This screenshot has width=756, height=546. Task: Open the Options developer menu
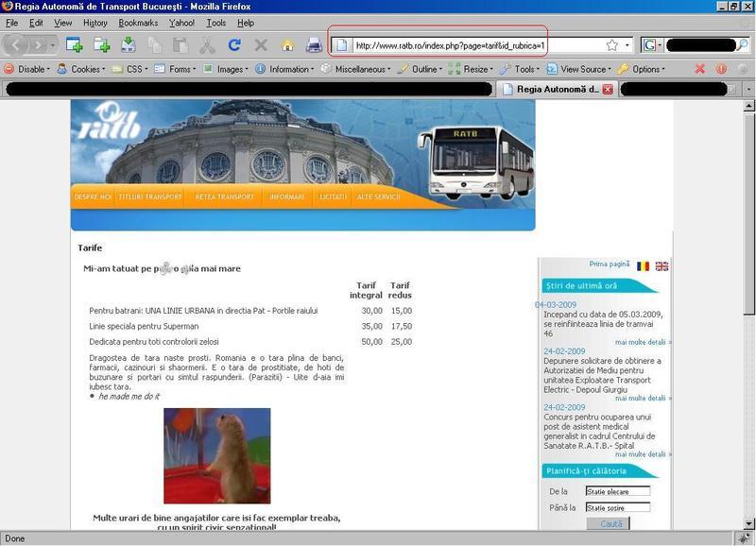(642, 69)
